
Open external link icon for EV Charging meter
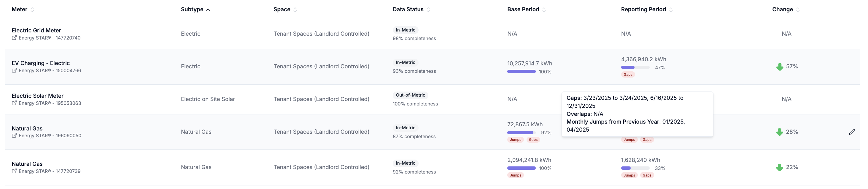(x=14, y=70)
